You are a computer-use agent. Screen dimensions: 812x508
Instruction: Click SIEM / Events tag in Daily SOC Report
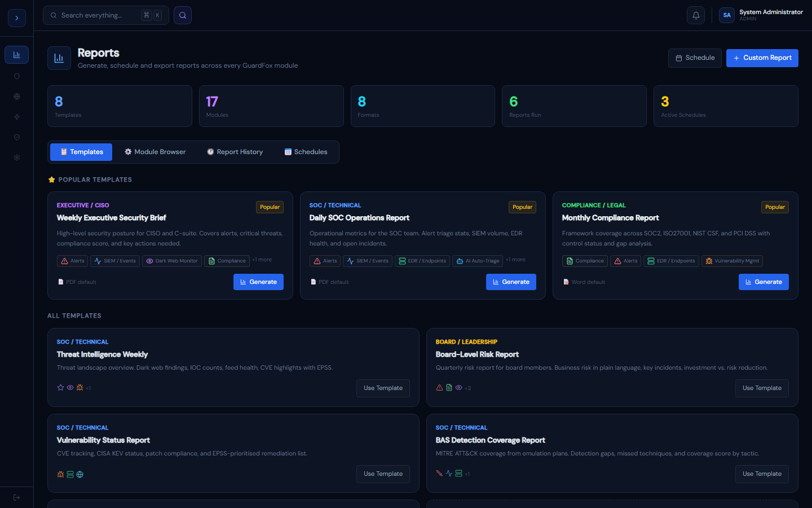point(368,261)
